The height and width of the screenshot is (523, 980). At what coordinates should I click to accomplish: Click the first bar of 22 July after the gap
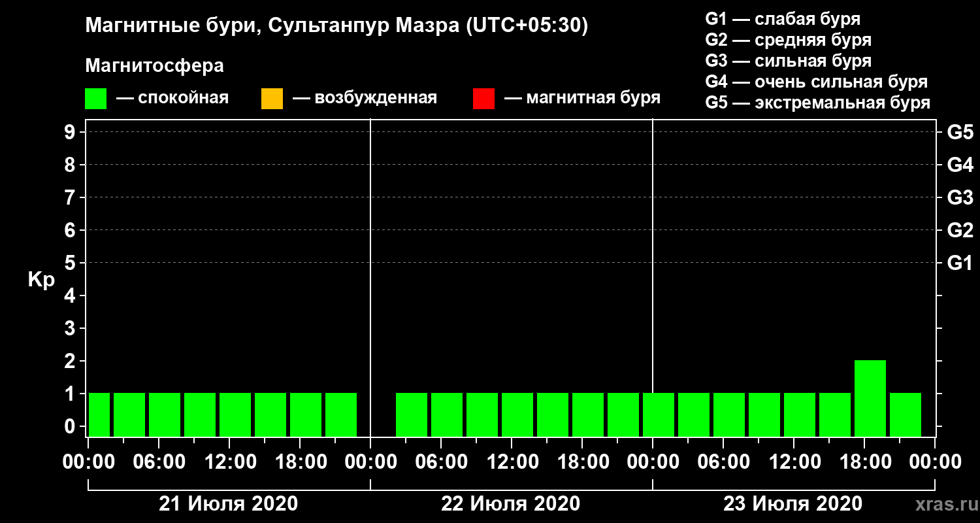tap(412, 414)
